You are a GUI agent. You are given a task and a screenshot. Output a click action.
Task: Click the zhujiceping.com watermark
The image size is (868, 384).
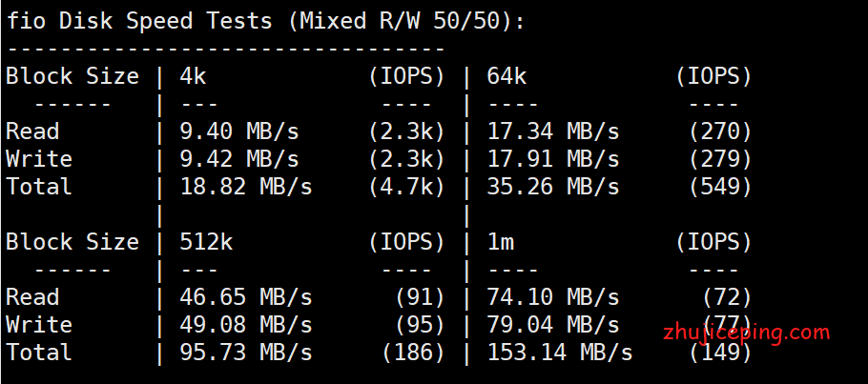pos(746,333)
